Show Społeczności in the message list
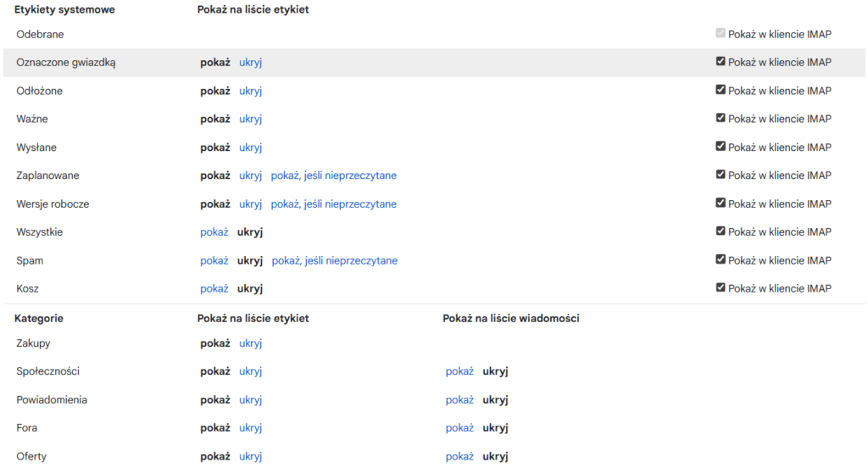868x468 pixels. click(459, 371)
